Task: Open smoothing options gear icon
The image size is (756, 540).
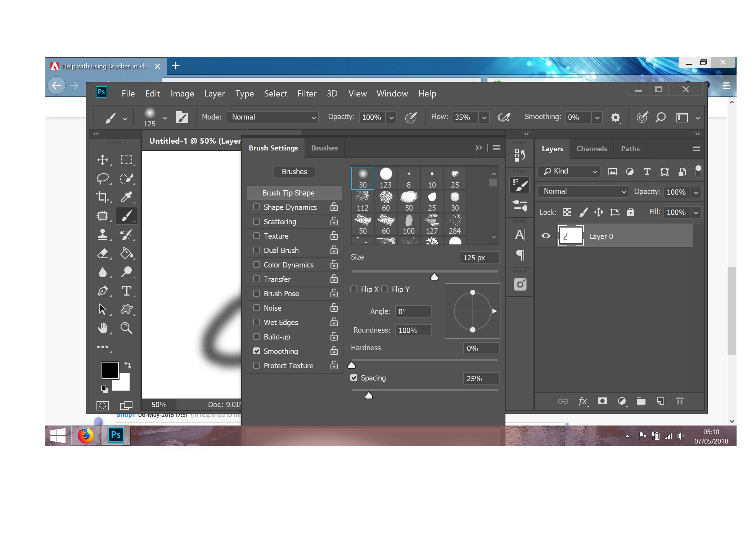Action: coord(616,117)
